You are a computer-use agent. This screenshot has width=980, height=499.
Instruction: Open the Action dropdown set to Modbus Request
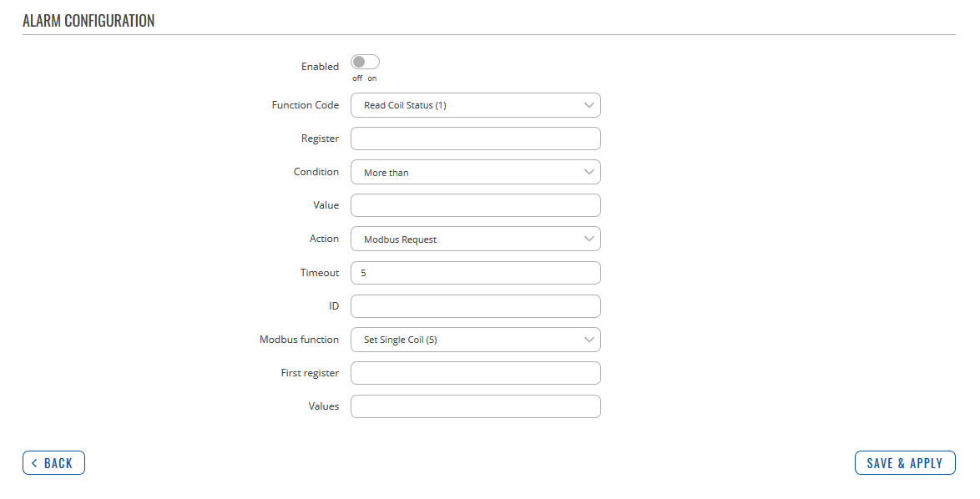pos(475,239)
